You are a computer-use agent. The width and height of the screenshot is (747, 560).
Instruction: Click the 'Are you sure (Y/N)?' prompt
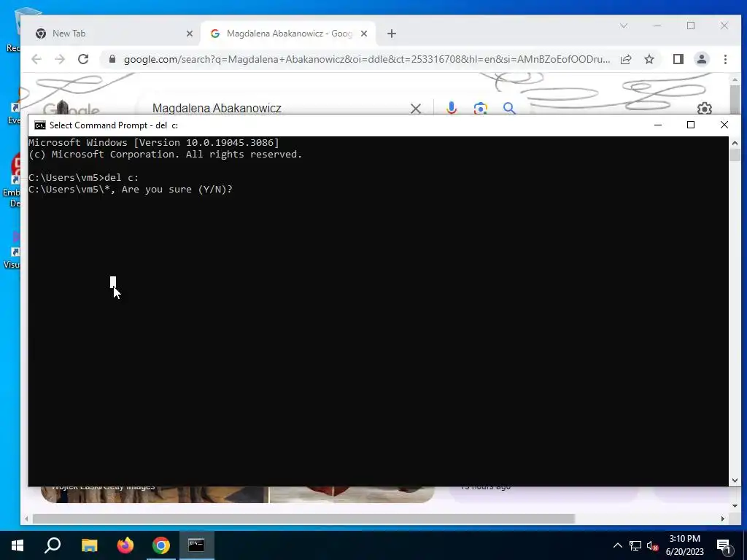177,190
